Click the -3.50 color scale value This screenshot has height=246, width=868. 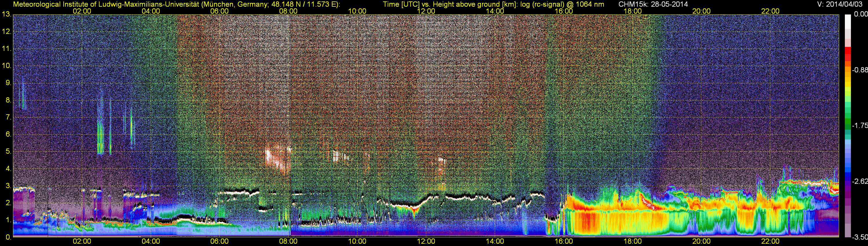(x=860, y=237)
